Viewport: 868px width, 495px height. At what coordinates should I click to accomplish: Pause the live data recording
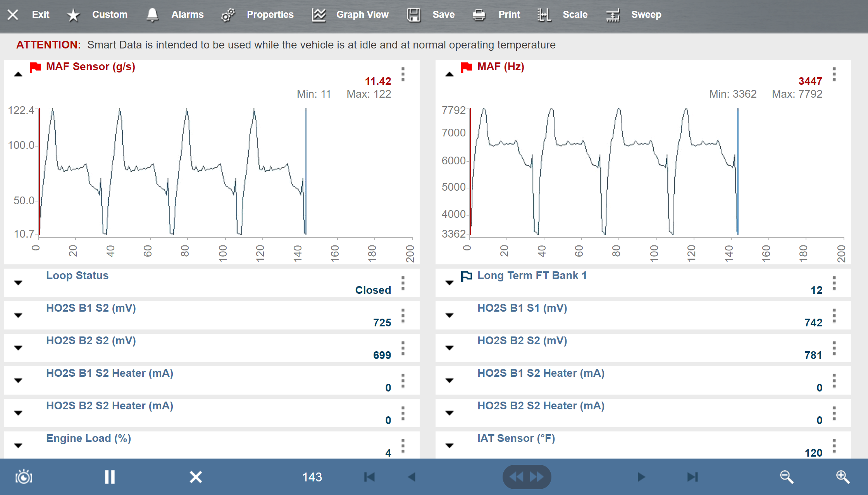pos(110,477)
